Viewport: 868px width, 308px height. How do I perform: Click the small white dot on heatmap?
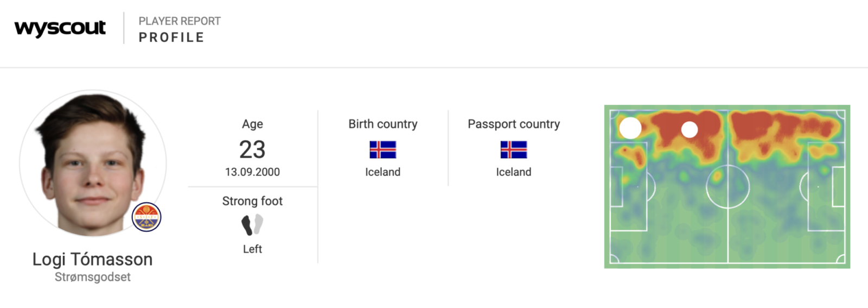(x=690, y=129)
